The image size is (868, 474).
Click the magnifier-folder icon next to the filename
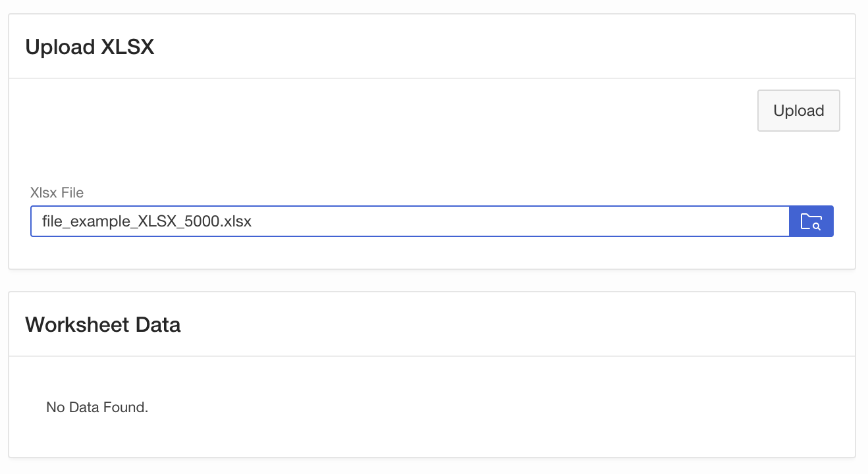[x=811, y=221]
